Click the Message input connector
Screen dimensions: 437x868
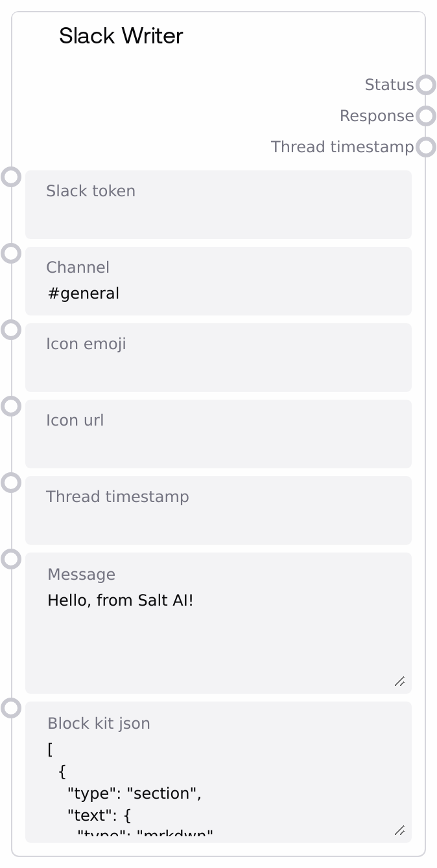click(11, 559)
